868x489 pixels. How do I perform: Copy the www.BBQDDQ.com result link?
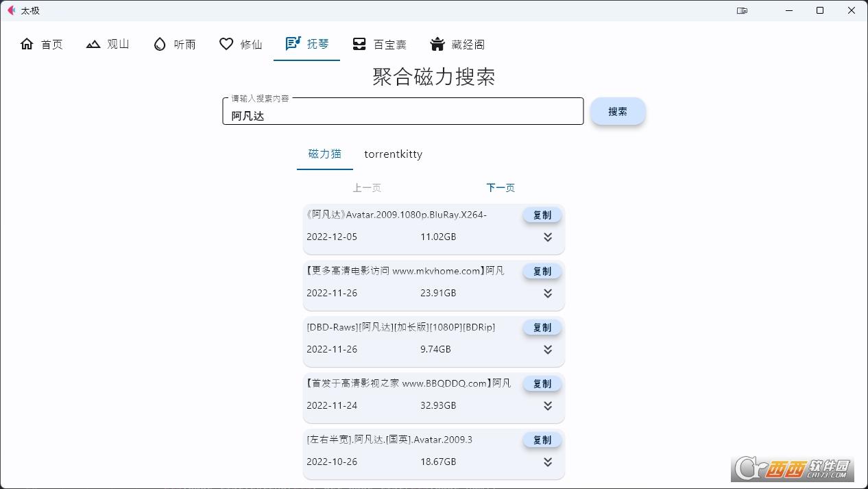[x=542, y=383]
